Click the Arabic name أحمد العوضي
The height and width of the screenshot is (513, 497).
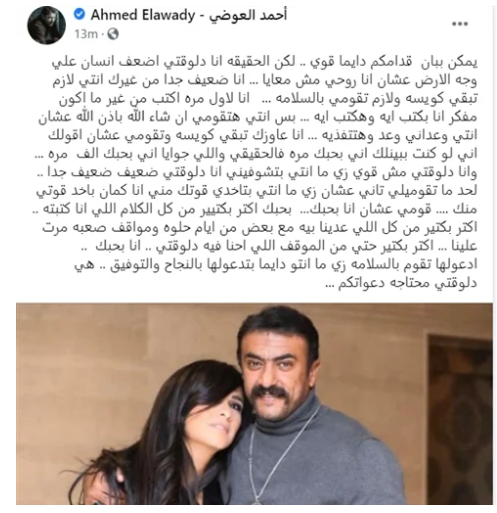click(248, 15)
